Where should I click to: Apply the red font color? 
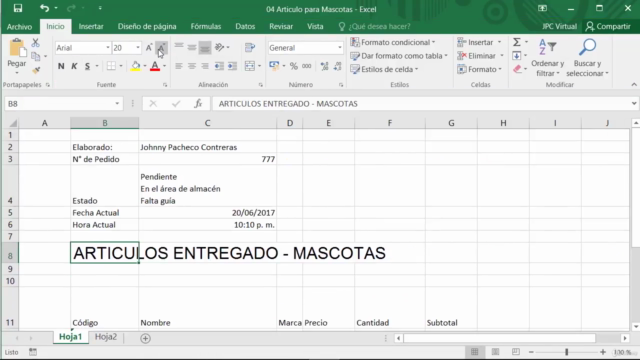click(x=155, y=66)
